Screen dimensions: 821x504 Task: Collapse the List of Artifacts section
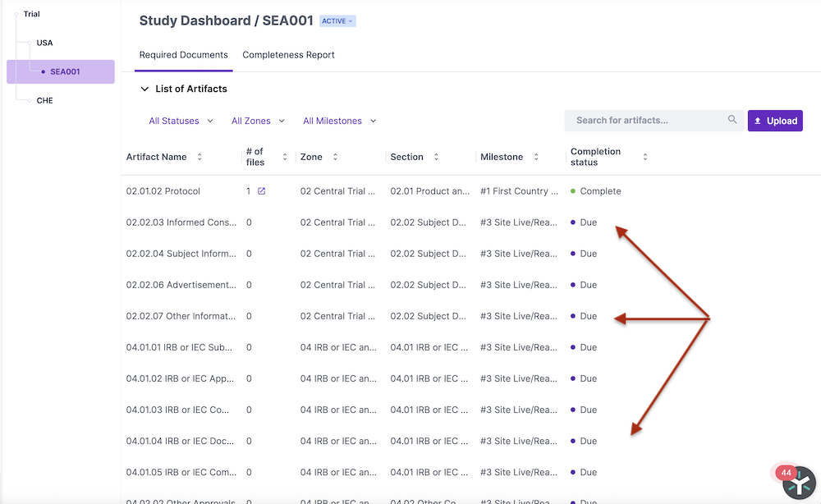coord(144,89)
